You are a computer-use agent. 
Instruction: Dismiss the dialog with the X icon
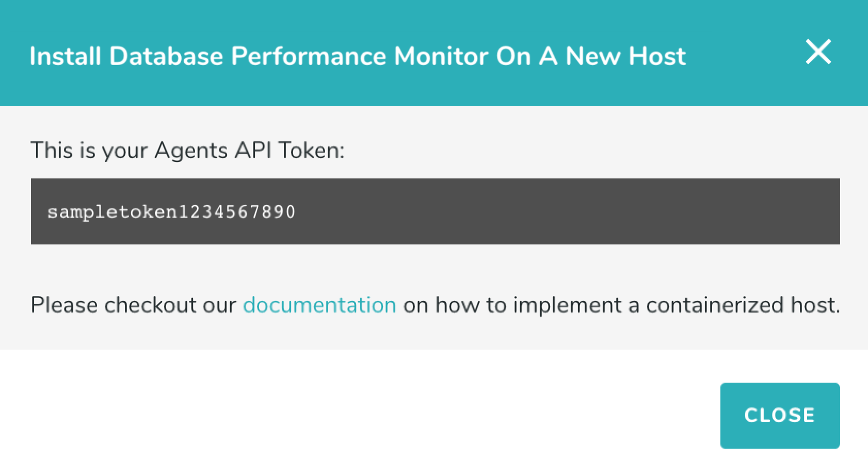pos(818,52)
